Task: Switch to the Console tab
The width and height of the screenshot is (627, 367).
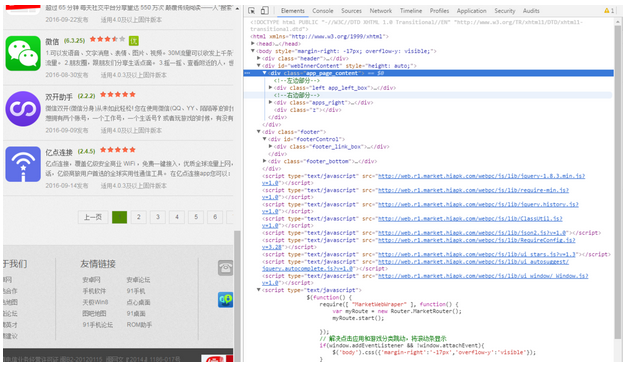Action: pyautogui.click(x=323, y=11)
